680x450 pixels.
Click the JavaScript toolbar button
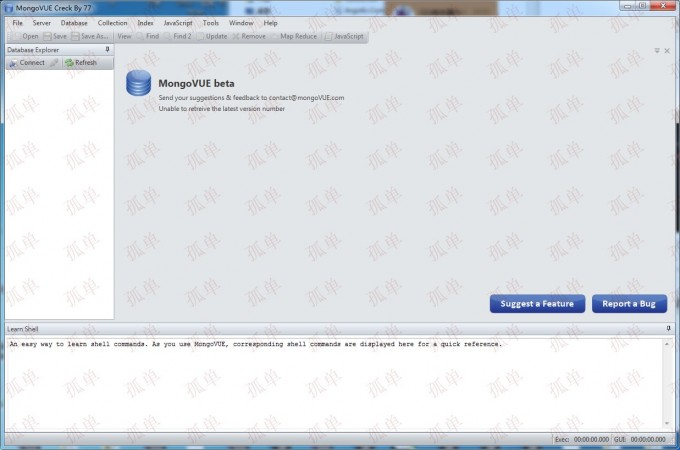(345, 36)
